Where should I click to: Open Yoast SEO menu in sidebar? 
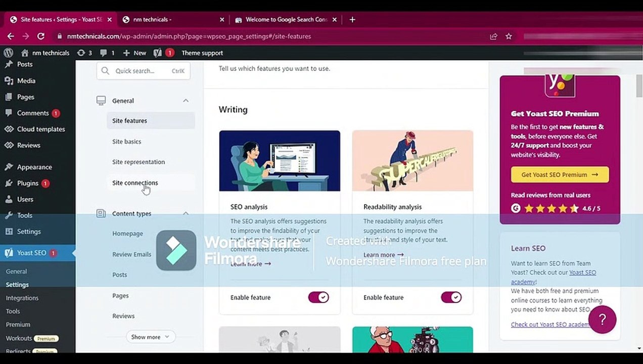[x=37, y=253]
